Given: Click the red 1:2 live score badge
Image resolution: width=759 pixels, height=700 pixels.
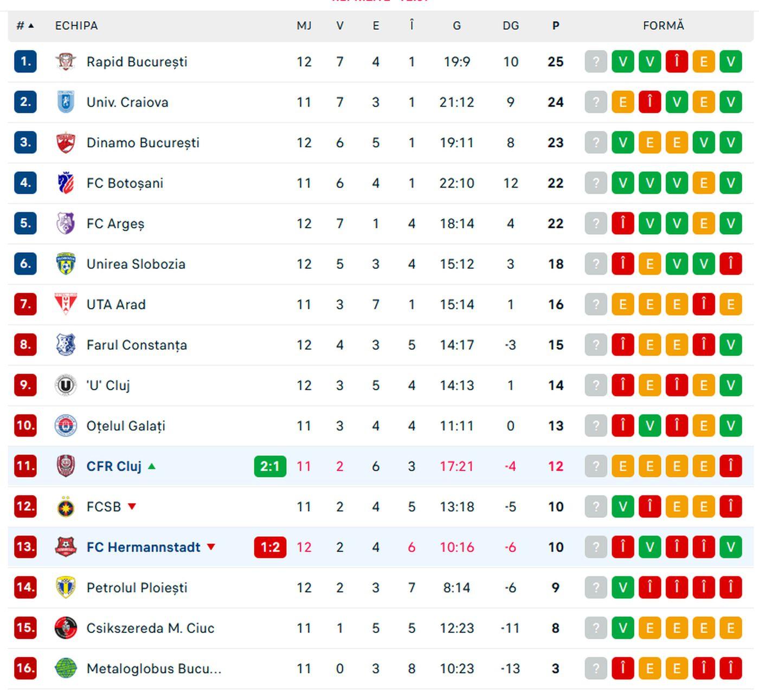Looking at the screenshot, I should click(x=270, y=547).
